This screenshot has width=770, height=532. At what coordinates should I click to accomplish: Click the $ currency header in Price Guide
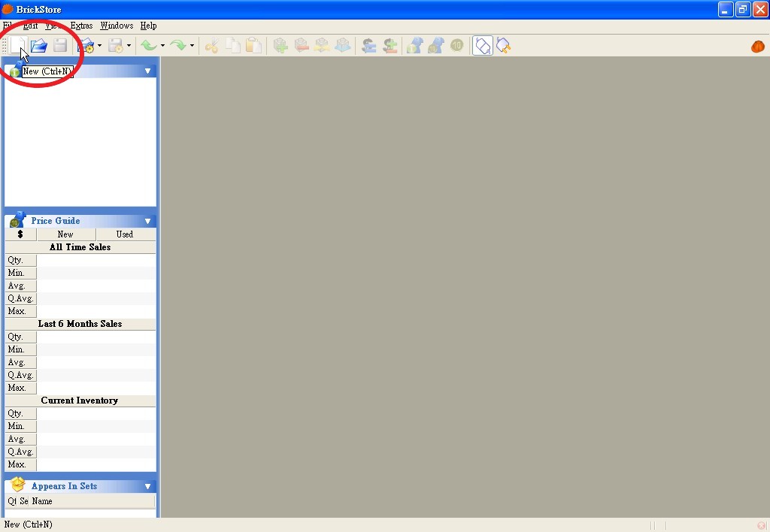20,234
